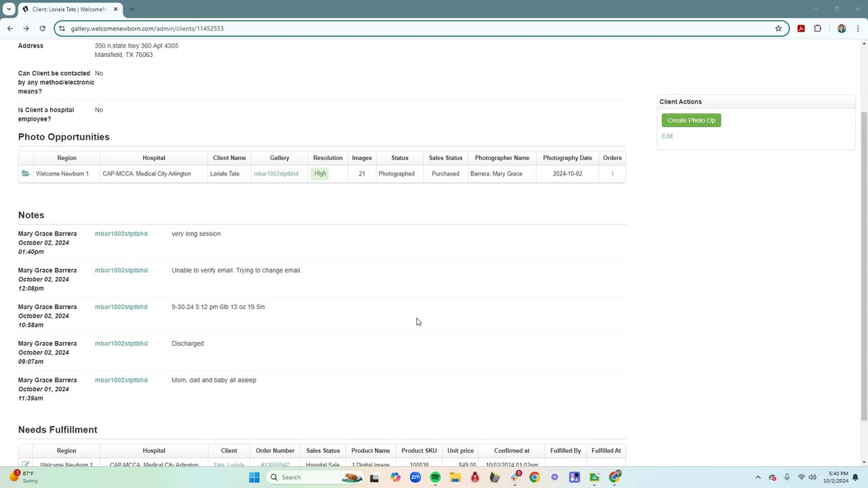Viewport: 868px width, 488px height.
Task: Open the tab search dropdown arrow
Action: pos(9,9)
